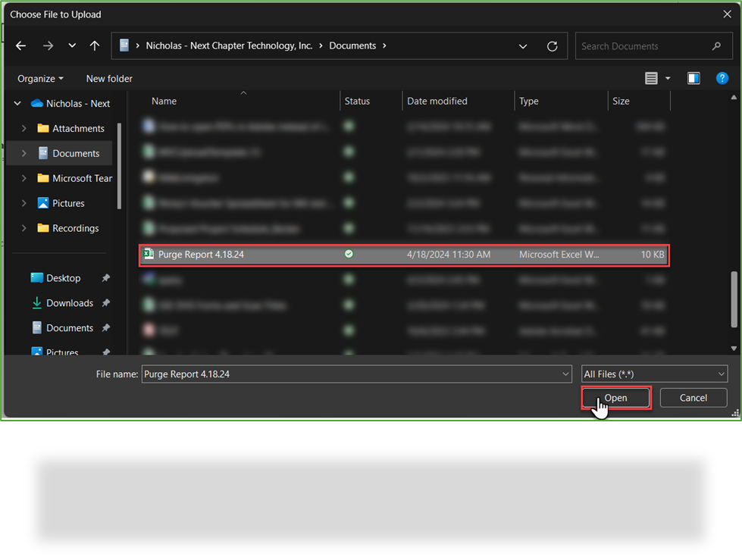This screenshot has width=742, height=560.
Task: Open the Organize menu
Action: coord(40,79)
